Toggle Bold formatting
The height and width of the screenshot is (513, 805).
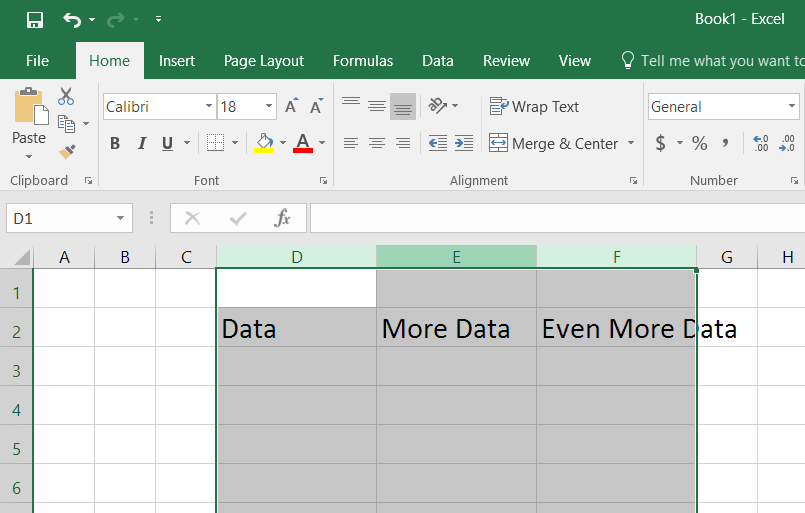115,143
